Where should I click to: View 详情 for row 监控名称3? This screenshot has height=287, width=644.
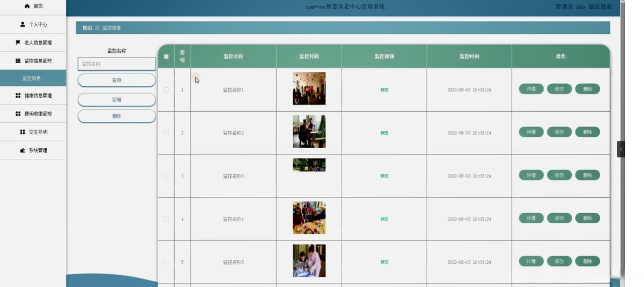coord(531,175)
